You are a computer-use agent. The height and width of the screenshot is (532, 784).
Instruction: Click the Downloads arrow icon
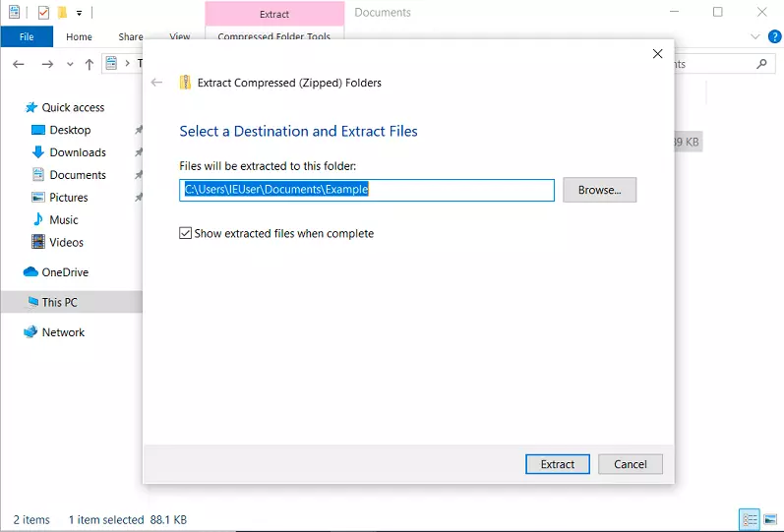(38, 152)
